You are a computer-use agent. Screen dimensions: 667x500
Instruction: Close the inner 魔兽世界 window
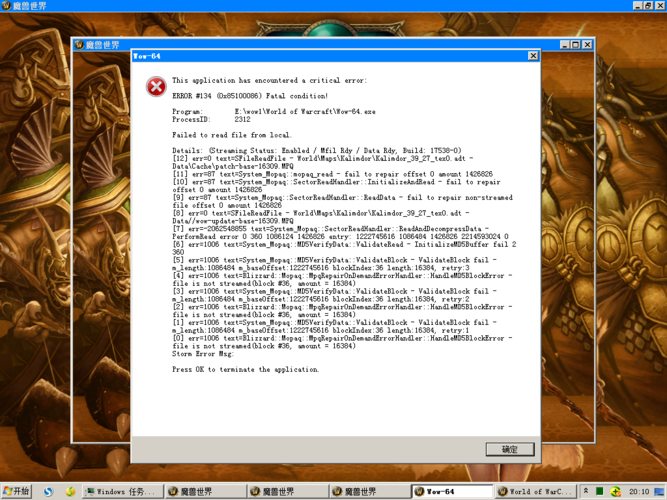(587, 44)
